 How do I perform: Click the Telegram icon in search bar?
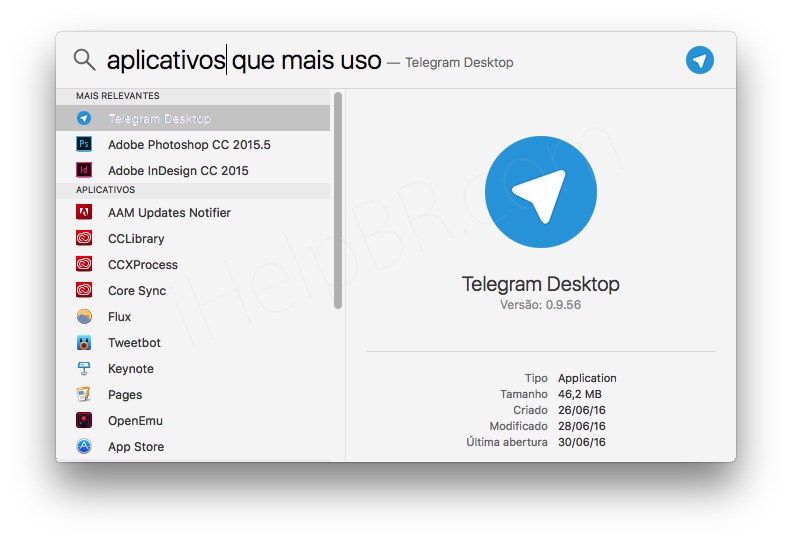700,60
